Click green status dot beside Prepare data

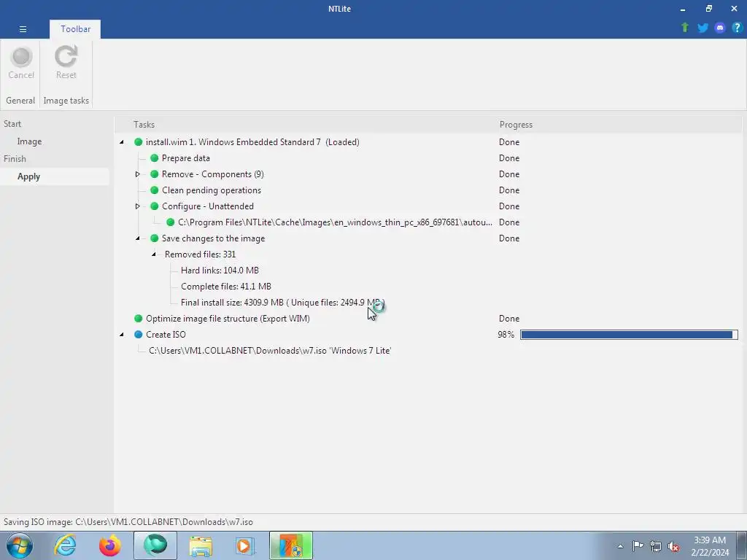click(155, 158)
